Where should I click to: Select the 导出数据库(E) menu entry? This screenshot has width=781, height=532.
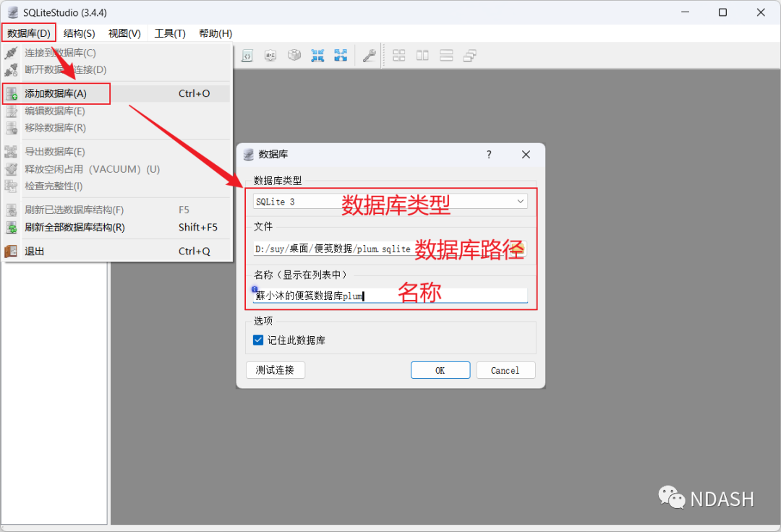[116, 152]
